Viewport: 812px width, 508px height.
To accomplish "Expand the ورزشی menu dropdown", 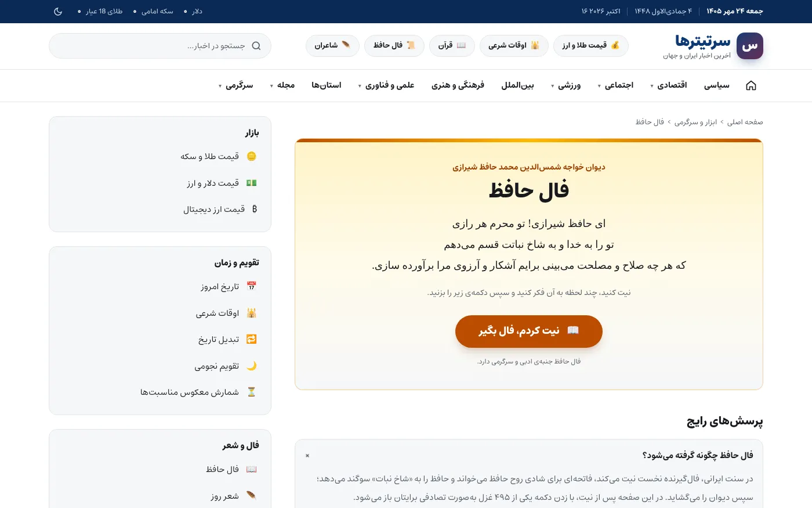I will 566,85.
